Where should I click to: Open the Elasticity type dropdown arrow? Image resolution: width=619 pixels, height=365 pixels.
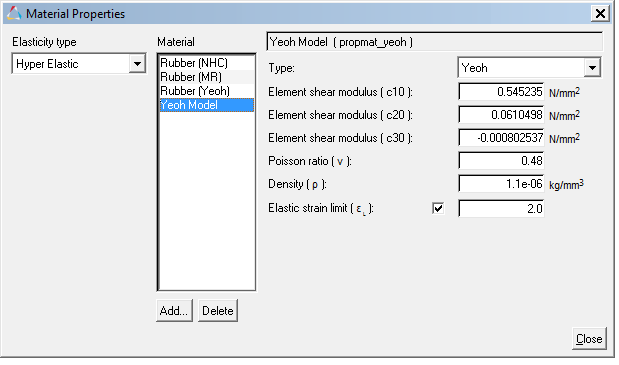[137, 64]
